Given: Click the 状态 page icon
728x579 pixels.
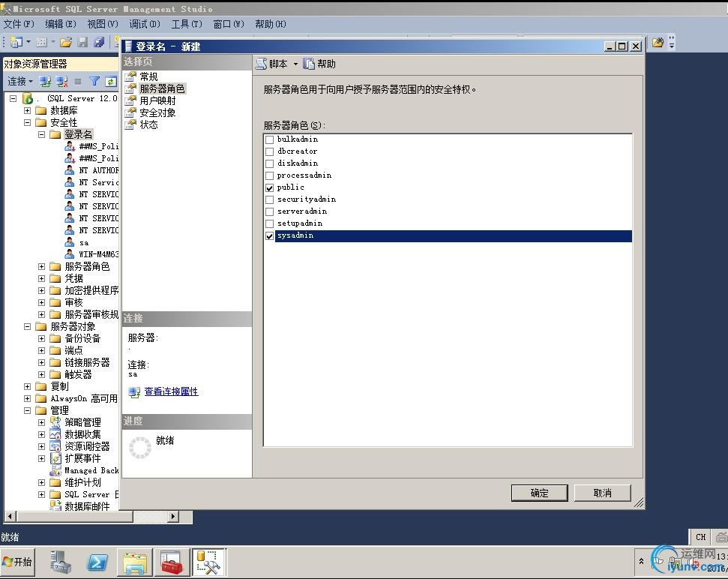Looking at the screenshot, I should point(130,125).
